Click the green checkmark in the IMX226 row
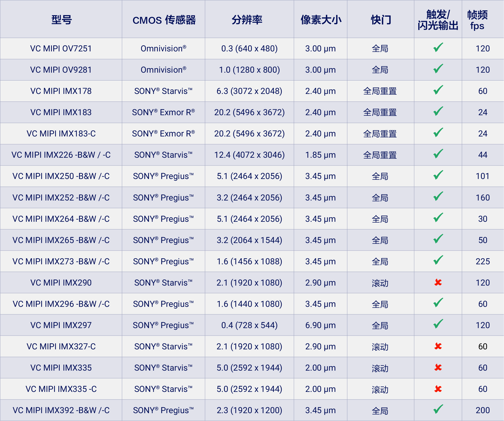 pyautogui.click(x=438, y=154)
